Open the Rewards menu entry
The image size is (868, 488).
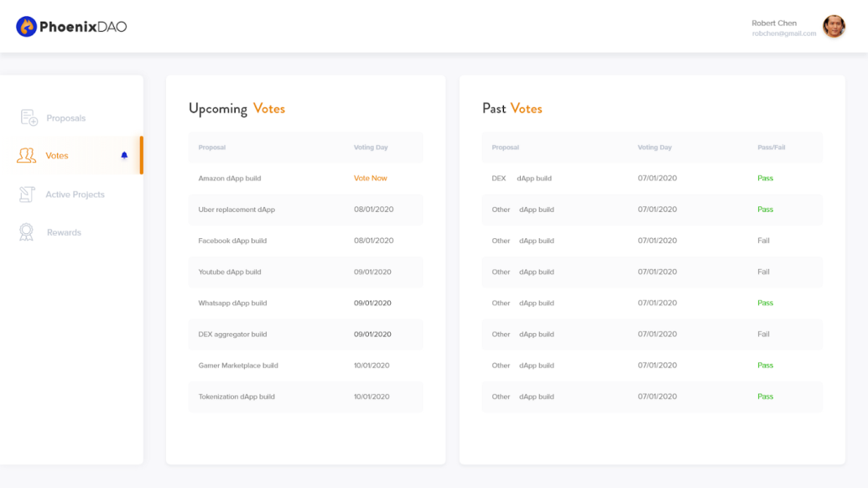pyautogui.click(x=64, y=232)
